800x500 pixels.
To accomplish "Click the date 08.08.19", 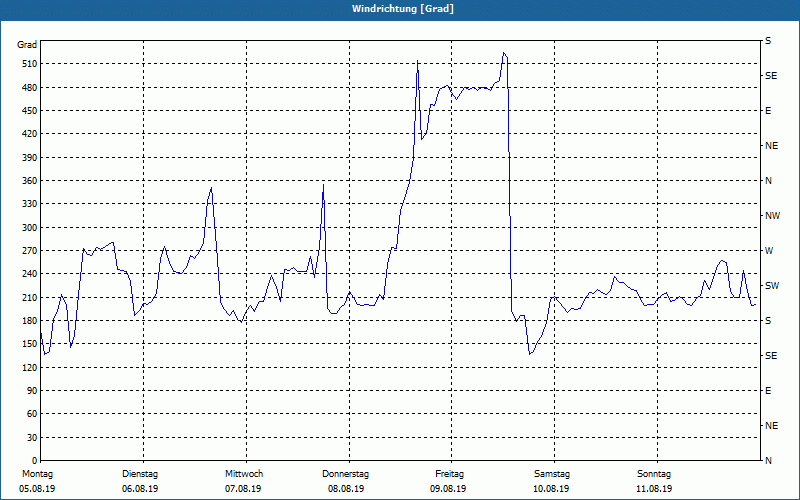I will click(346, 489).
